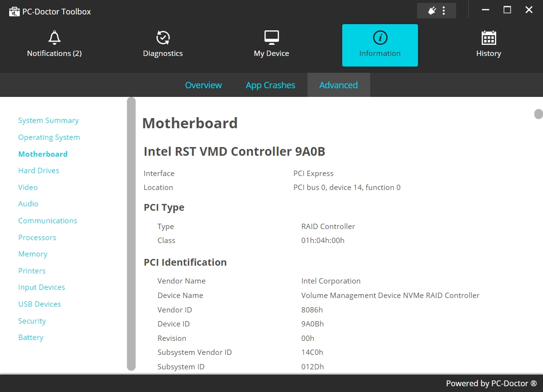Open Communications in the sidebar
Image resolution: width=543 pixels, height=392 pixels.
(x=47, y=221)
